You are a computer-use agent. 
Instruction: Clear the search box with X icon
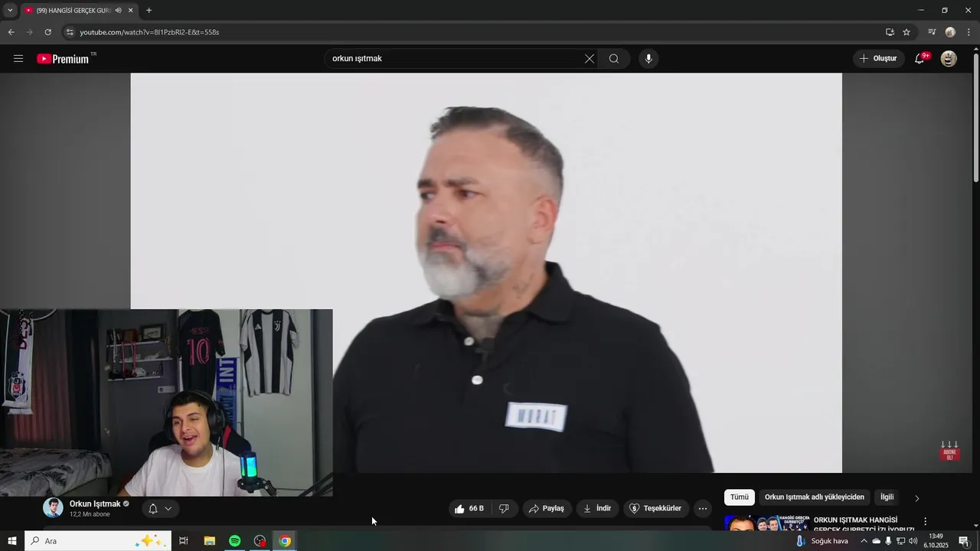point(590,59)
